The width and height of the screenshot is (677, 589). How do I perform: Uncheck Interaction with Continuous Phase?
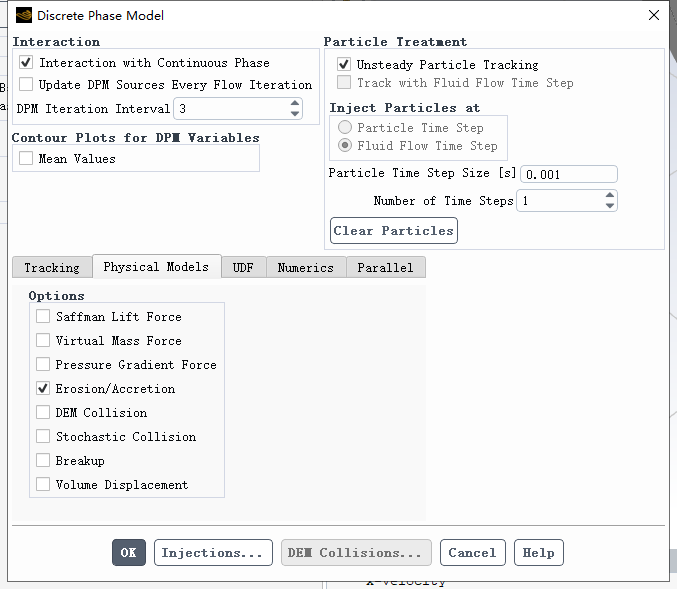click(x=26, y=63)
